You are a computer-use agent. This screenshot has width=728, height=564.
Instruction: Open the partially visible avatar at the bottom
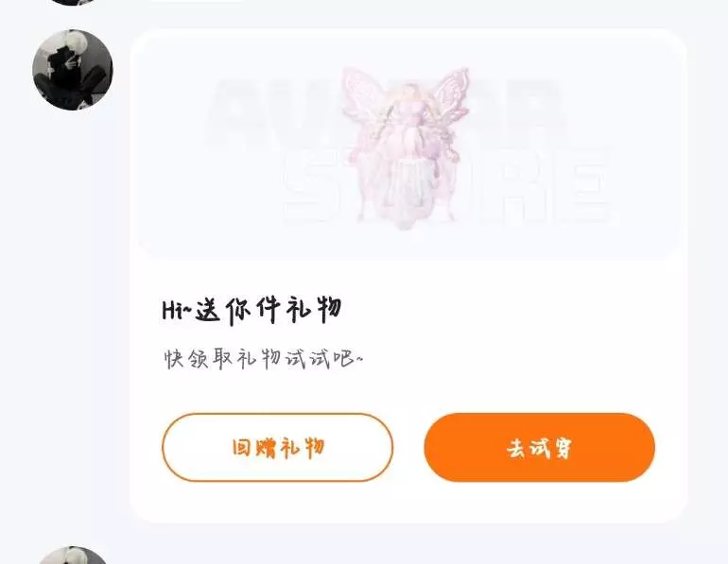73,555
